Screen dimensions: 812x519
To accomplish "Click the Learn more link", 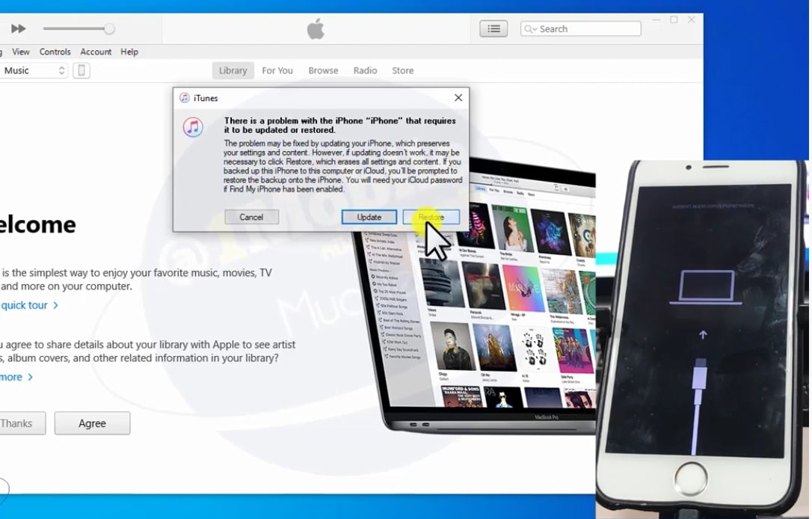I will (16, 377).
